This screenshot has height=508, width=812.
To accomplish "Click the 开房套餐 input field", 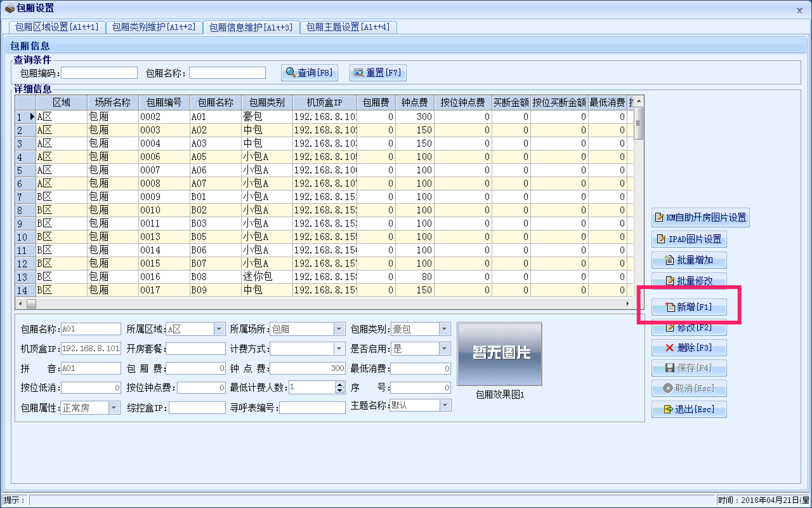I will (196, 349).
